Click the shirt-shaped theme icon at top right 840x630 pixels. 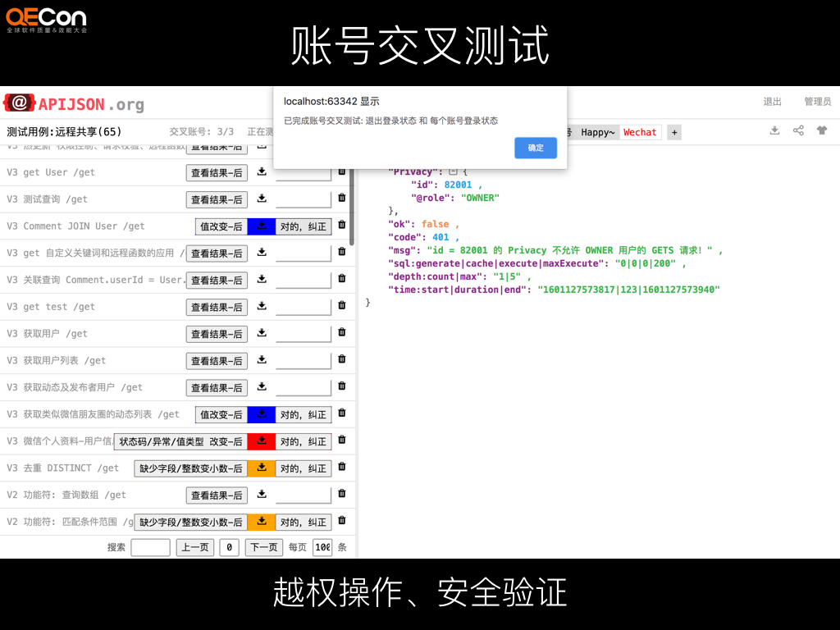pyautogui.click(x=820, y=130)
